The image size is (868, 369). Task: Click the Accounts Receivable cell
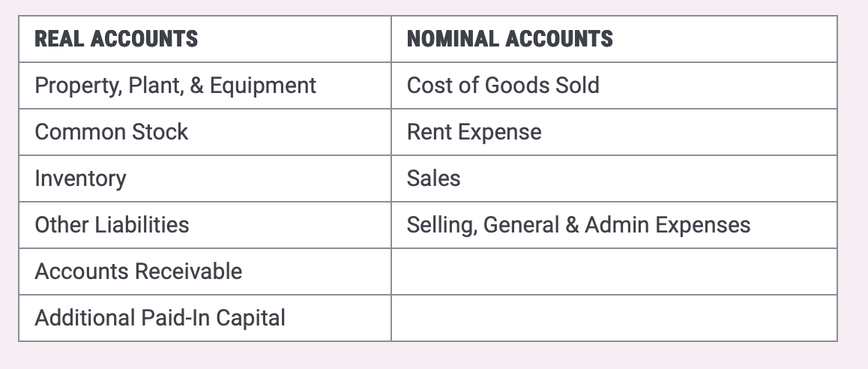[x=139, y=271]
